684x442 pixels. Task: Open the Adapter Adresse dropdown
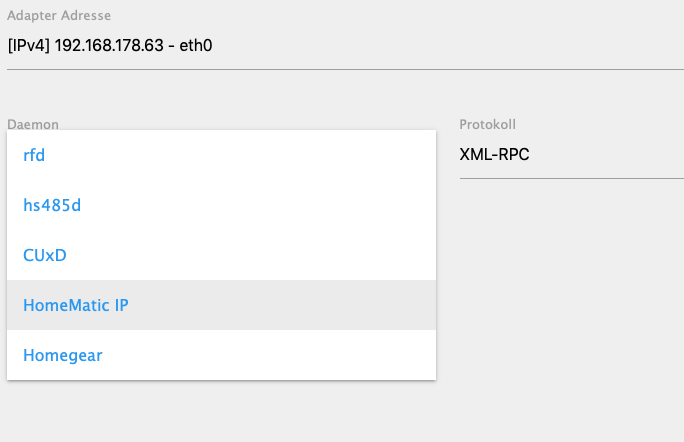tap(345, 45)
